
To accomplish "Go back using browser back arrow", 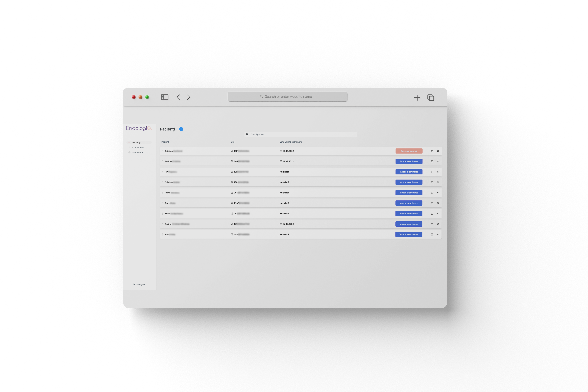I will click(178, 97).
